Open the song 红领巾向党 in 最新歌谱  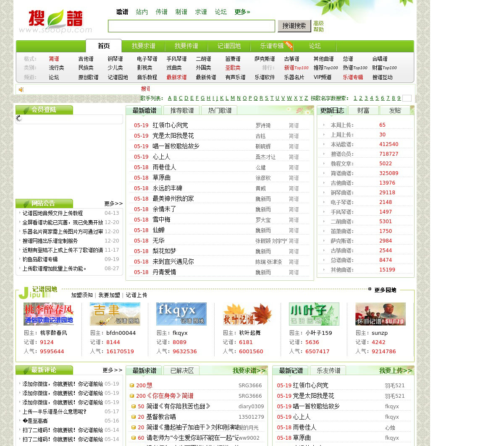click(x=170, y=125)
